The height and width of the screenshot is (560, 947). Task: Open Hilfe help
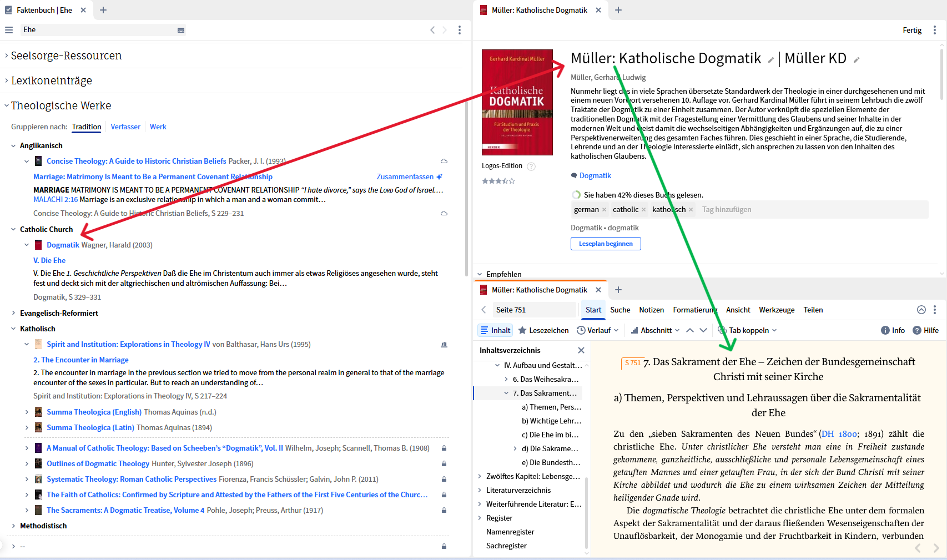coord(925,330)
